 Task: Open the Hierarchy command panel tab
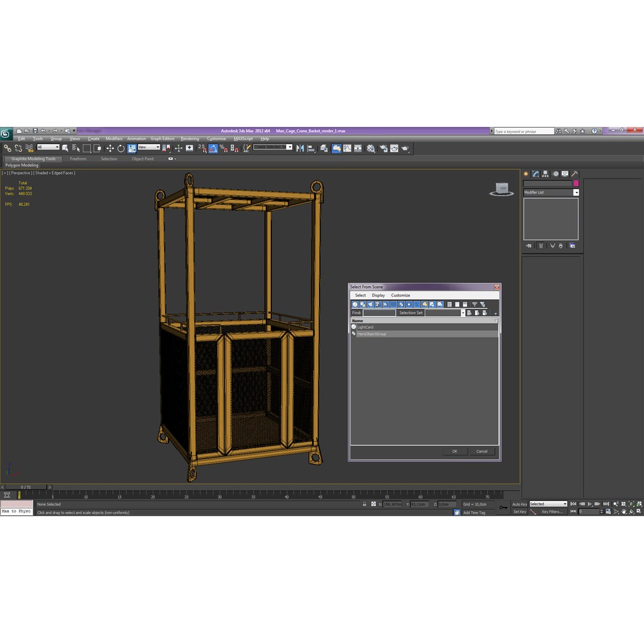pos(545,174)
